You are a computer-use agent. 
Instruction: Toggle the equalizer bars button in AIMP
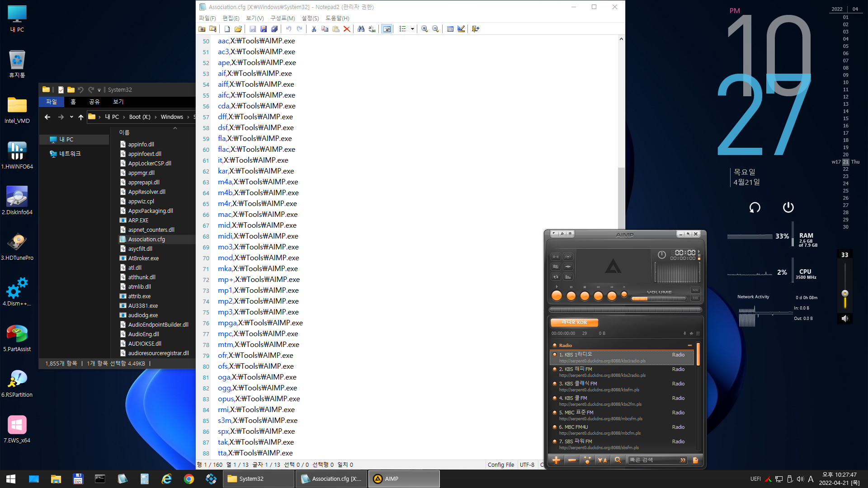point(568,277)
